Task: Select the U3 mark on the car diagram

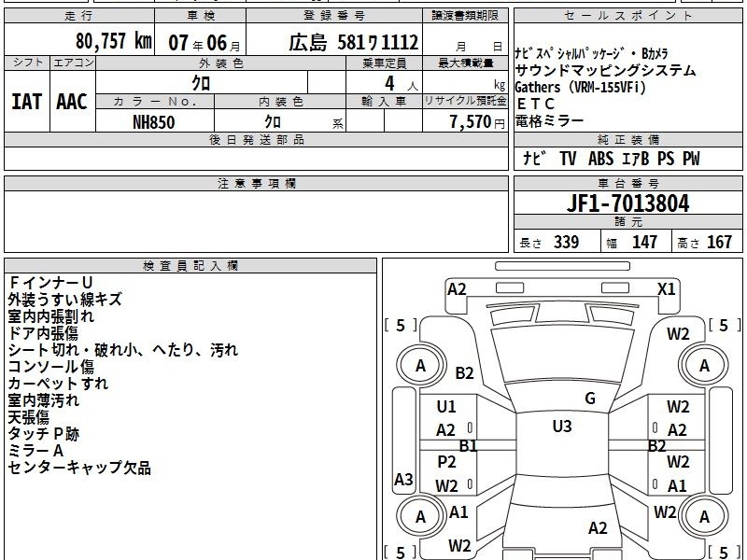Action: [x=562, y=427]
